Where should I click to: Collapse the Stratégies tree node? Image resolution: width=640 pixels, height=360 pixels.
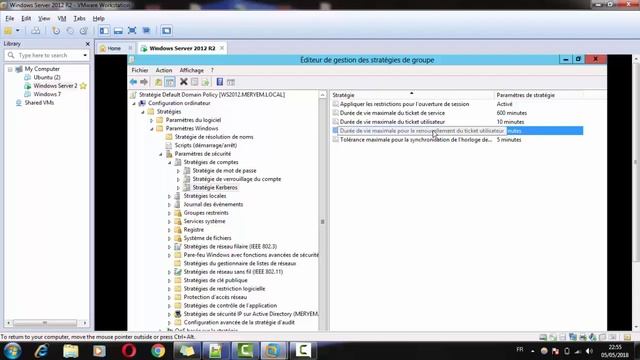point(143,112)
